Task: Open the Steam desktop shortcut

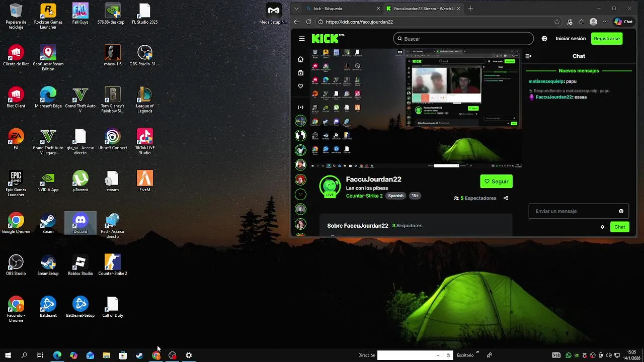Action: (x=48, y=223)
